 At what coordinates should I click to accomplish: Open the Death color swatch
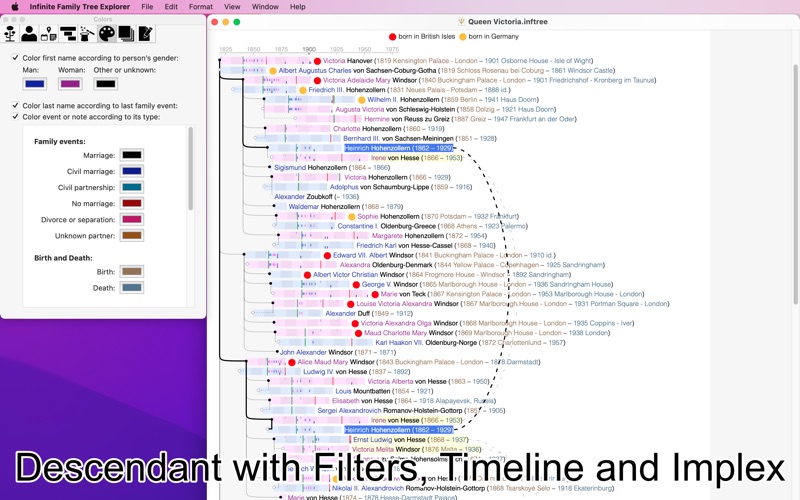(x=132, y=288)
